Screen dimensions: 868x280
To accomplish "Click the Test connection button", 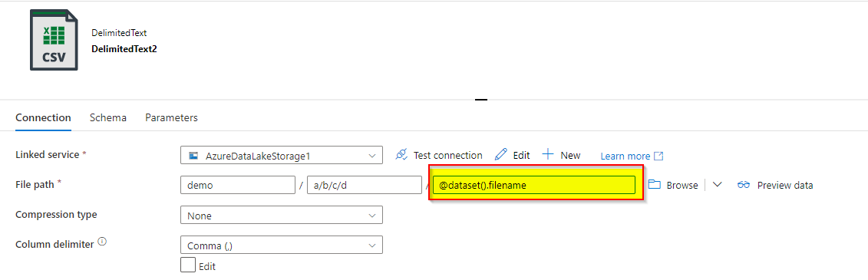I will point(438,156).
